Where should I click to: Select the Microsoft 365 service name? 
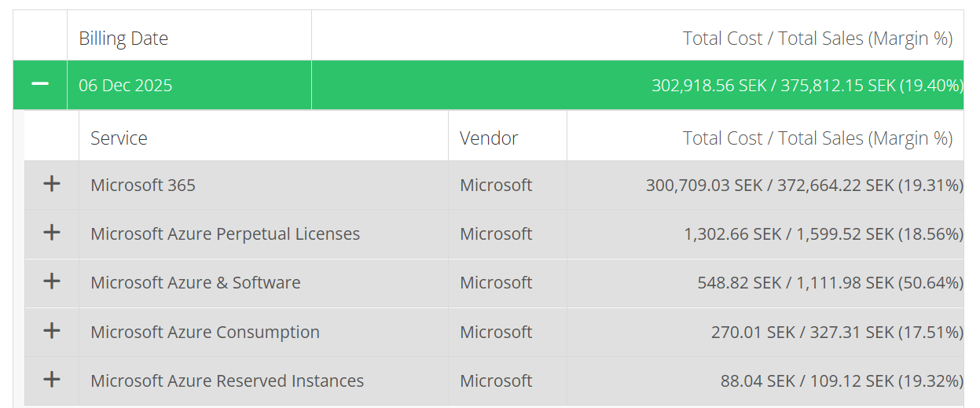point(143,186)
